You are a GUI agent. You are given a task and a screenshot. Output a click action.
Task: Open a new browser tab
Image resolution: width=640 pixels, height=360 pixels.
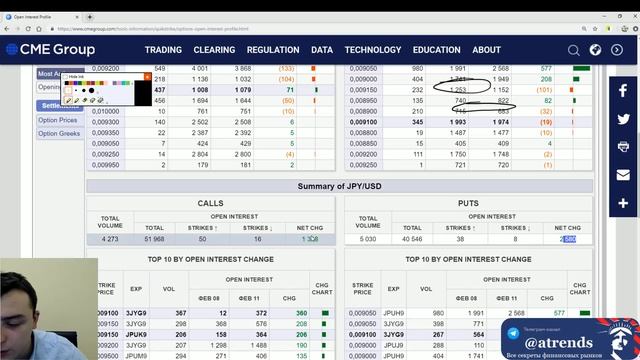90,17
